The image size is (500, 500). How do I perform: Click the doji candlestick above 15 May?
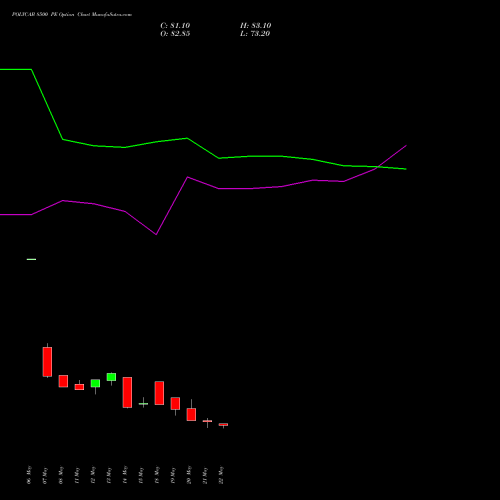143,404
